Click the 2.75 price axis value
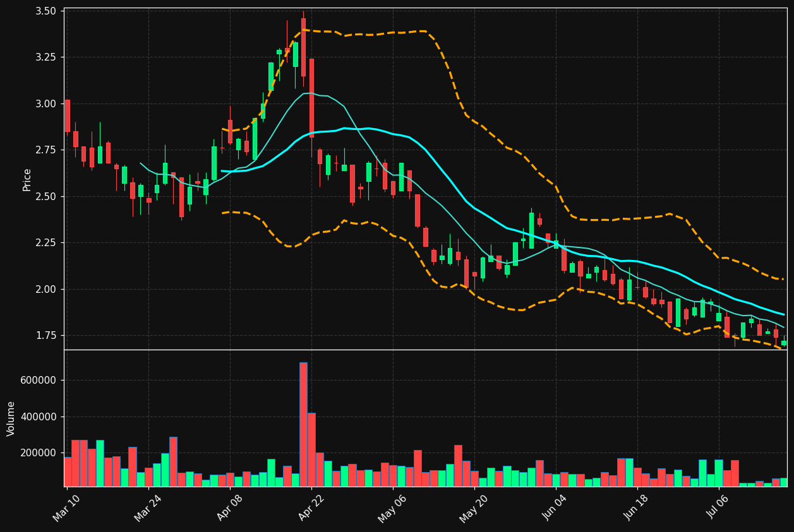The height and width of the screenshot is (532, 794). [x=46, y=150]
